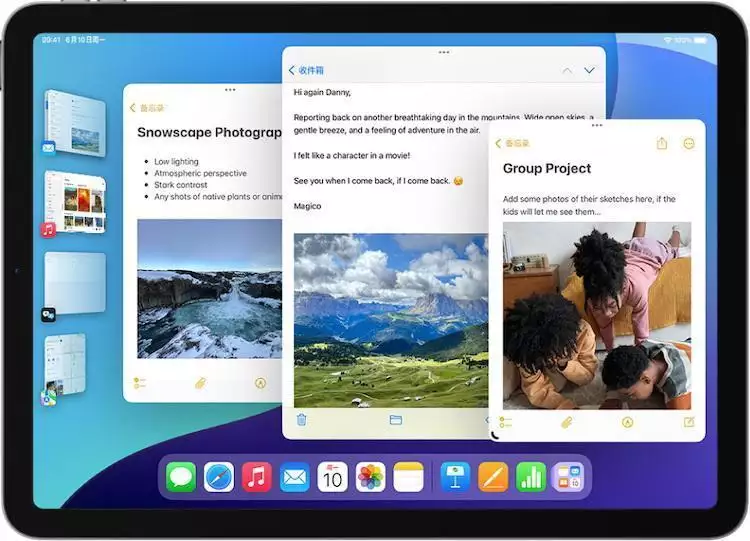
Task: Go to next message in Mail
Action: [589, 71]
